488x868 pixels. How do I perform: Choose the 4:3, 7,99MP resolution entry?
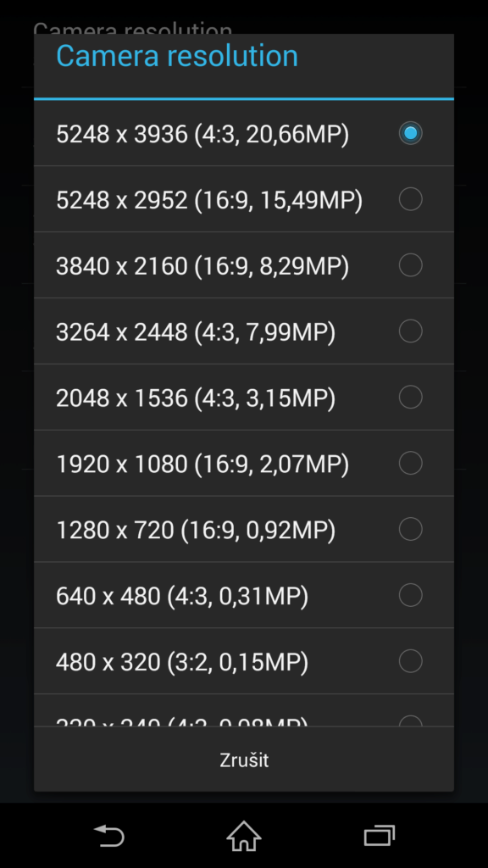click(x=244, y=331)
